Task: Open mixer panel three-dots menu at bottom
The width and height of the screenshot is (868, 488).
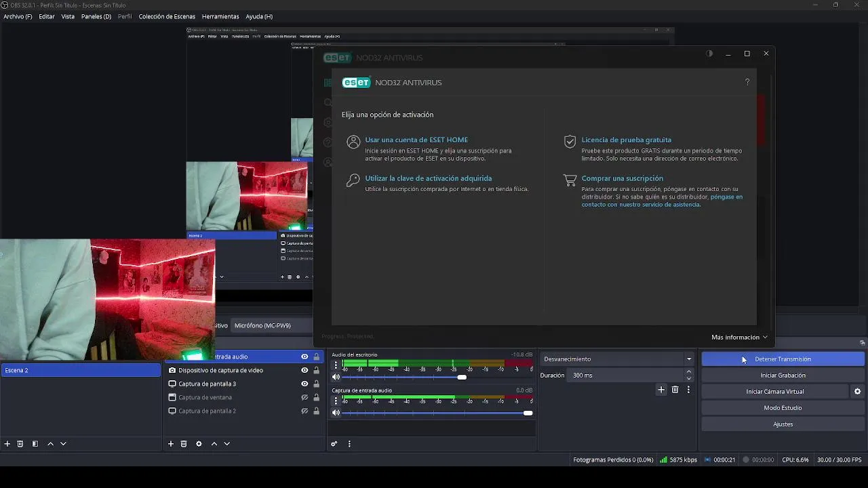Action: [x=349, y=444]
